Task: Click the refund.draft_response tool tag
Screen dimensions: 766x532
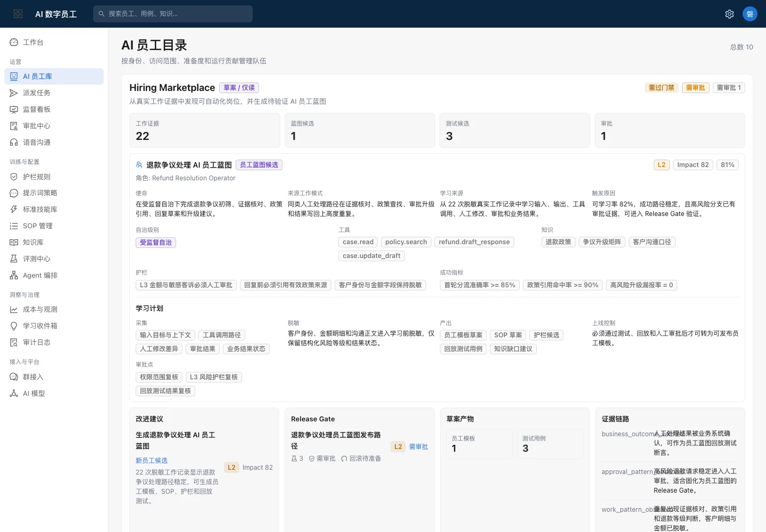Action: coord(474,242)
